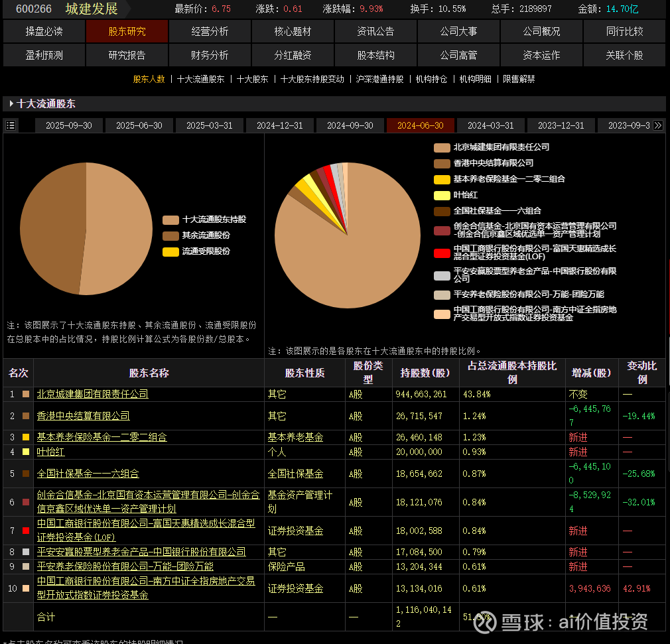The height and width of the screenshot is (644, 670).
Task: Switch to the 经营分析 tab
Action: point(210,31)
